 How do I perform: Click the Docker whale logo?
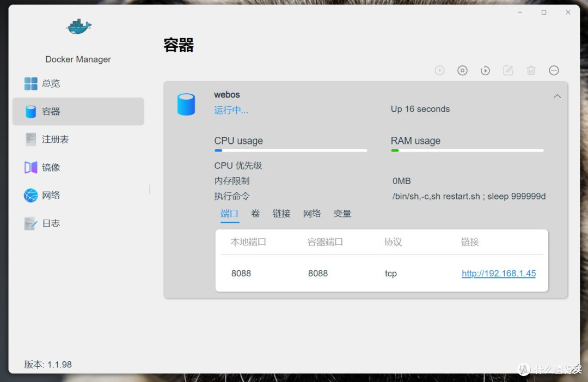coord(78,26)
